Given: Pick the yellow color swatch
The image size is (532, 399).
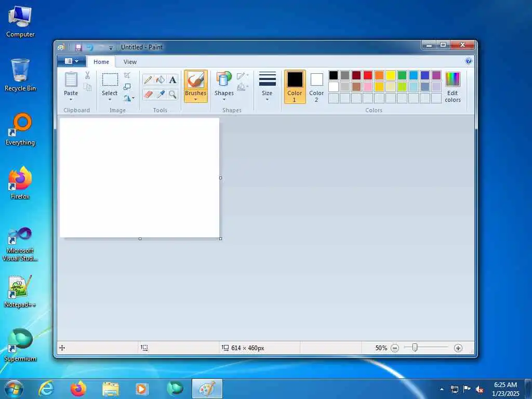Looking at the screenshot, I should pyautogui.click(x=391, y=75).
